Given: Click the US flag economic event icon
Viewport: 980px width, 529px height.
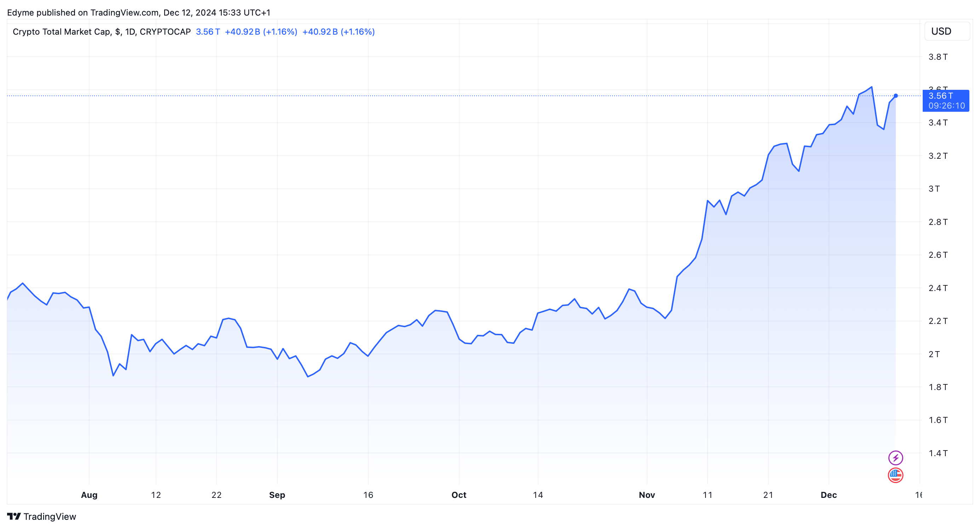Looking at the screenshot, I should pos(895,475).
